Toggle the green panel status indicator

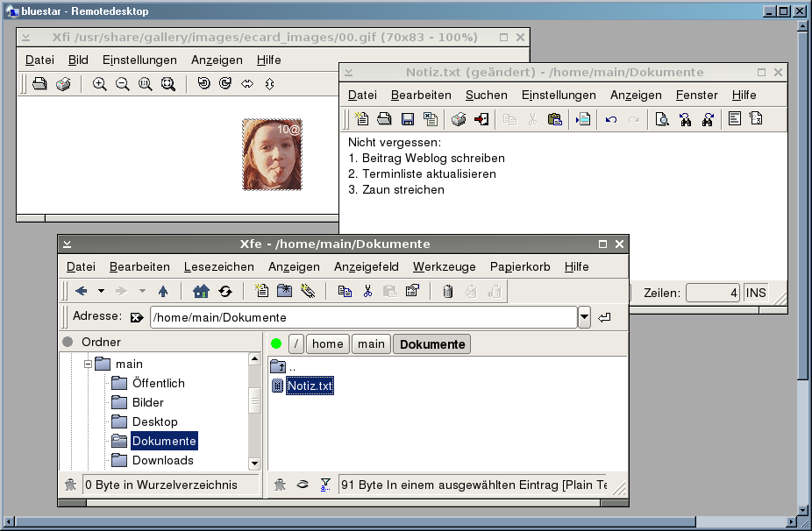[276, 344]
